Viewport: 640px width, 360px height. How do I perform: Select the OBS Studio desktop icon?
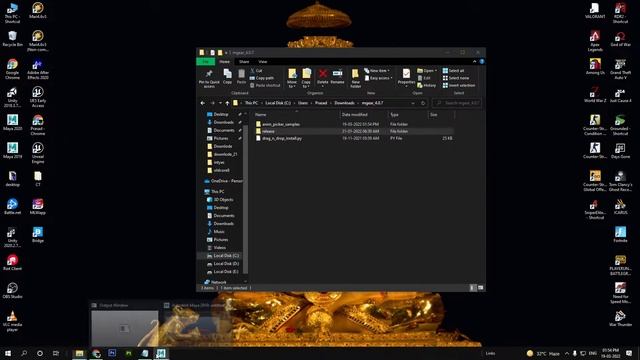point(12,291)
